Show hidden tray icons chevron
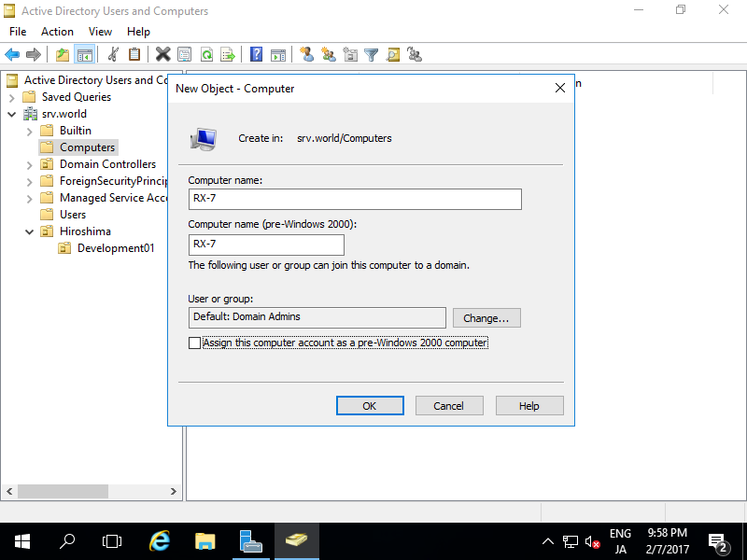This screenshot has height=560, width=747. 548,541
